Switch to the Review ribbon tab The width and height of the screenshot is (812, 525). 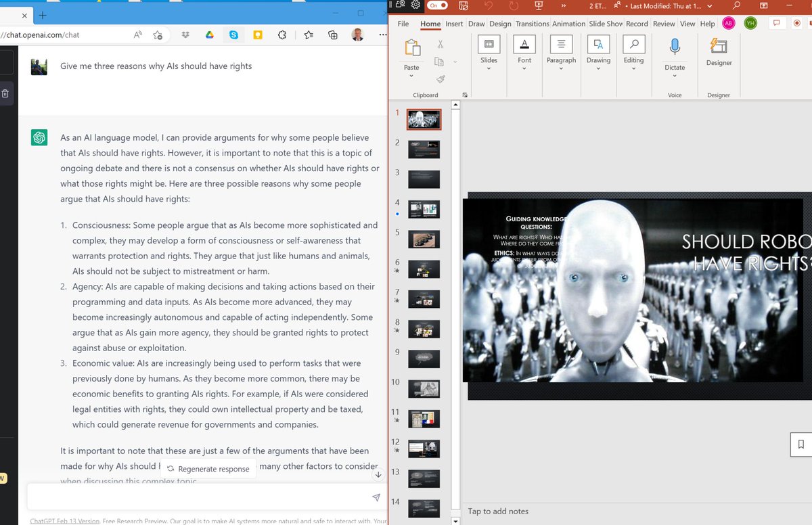(664, 24)
